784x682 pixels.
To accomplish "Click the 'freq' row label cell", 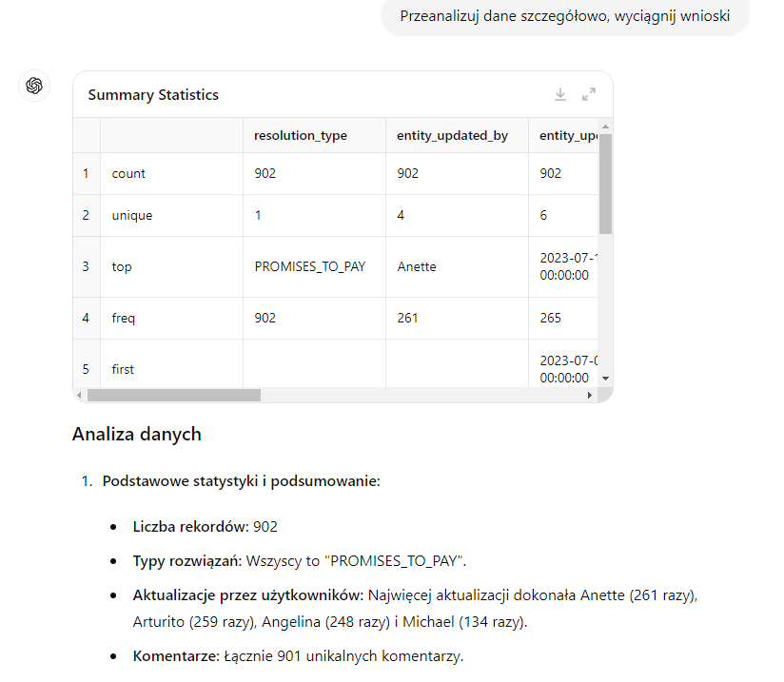I will (x=124, y=319).
